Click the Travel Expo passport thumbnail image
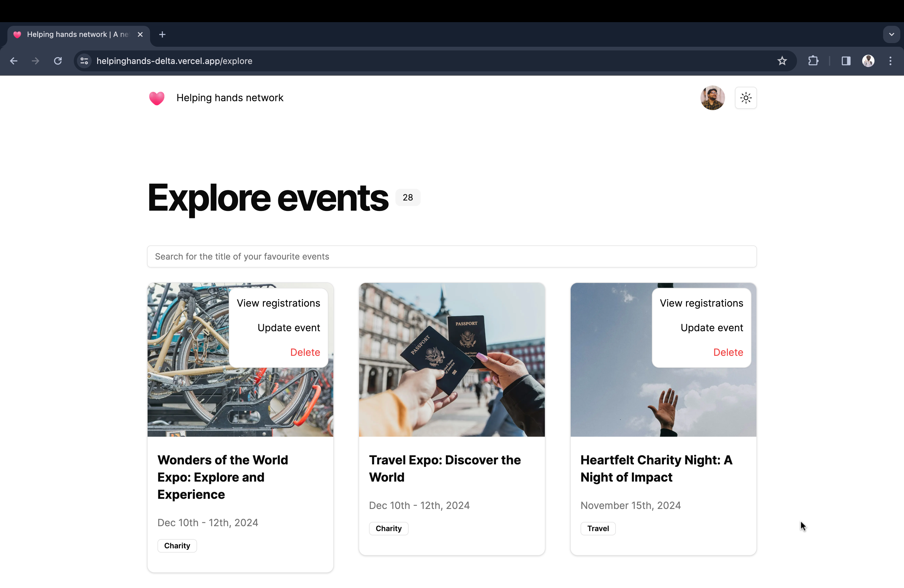This screenshot has height=588, width=904. tap(452, 359)
